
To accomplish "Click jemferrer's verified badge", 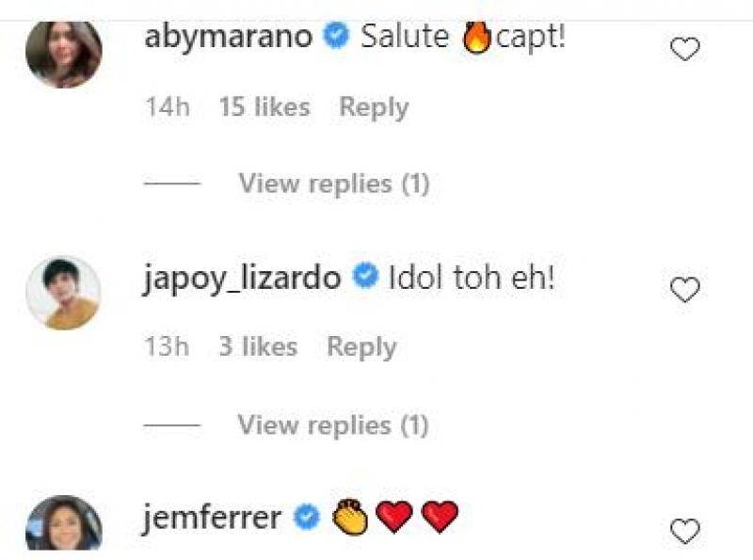I will (307, 517).
